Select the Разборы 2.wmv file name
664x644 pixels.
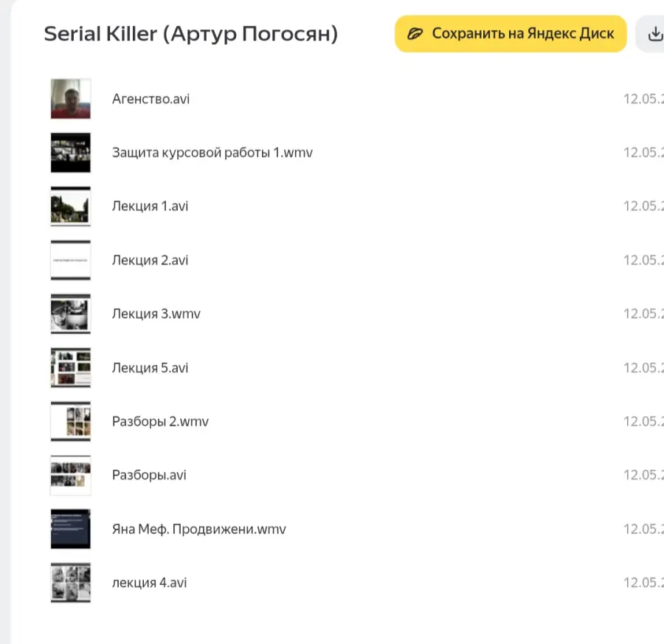(x=160, y=421)
